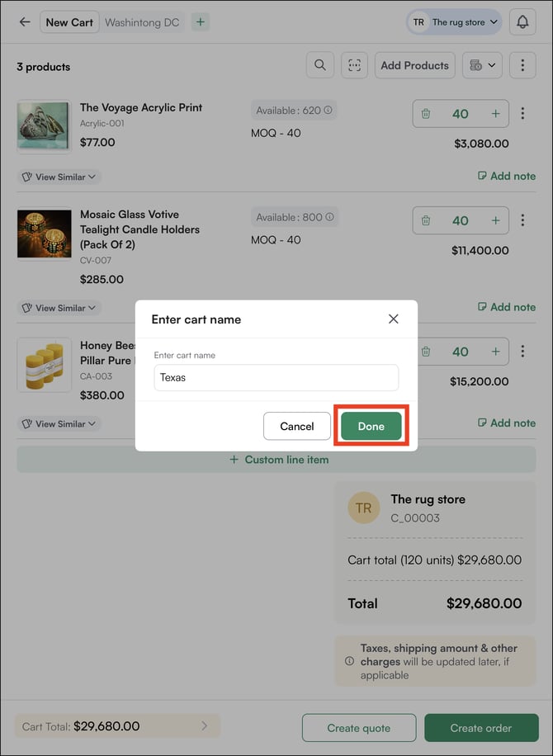Click the cart name text field
Viewport: 553px width, 756px height.
pyautogui.click(x=276, y=377)
